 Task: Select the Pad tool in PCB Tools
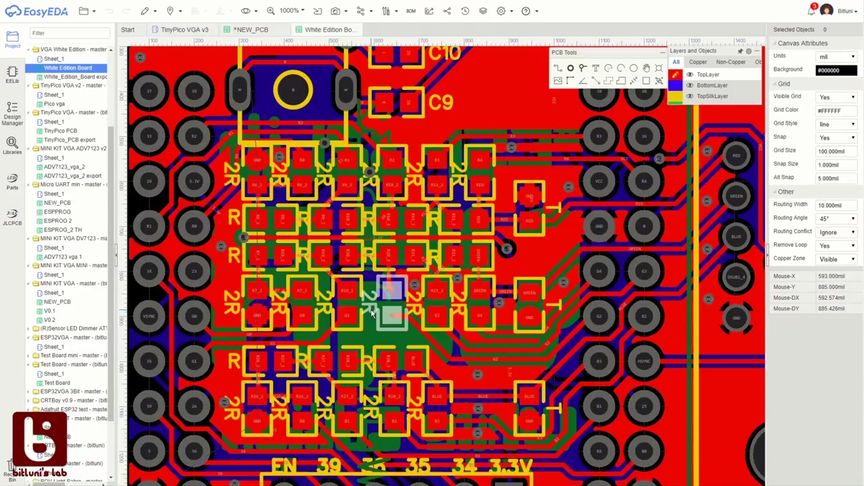(570, 68)
